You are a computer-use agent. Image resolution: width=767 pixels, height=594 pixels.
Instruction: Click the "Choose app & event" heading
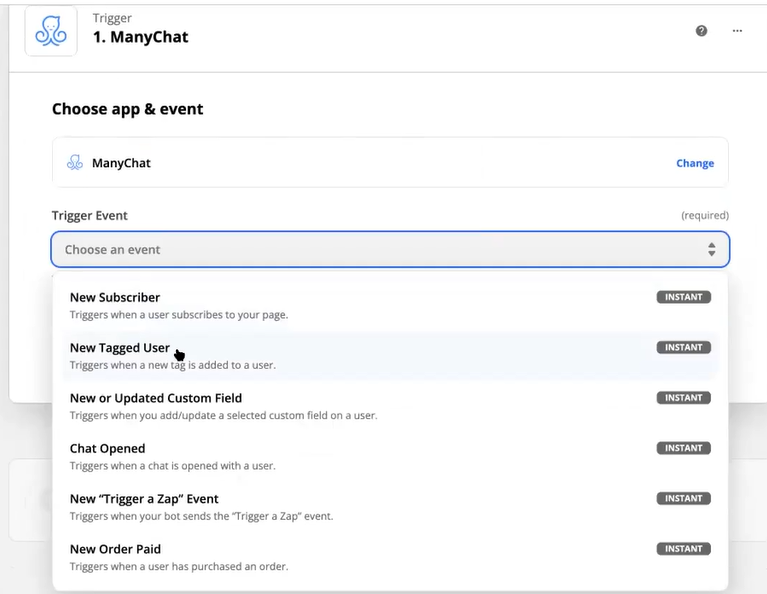click(x=128, y=109)
